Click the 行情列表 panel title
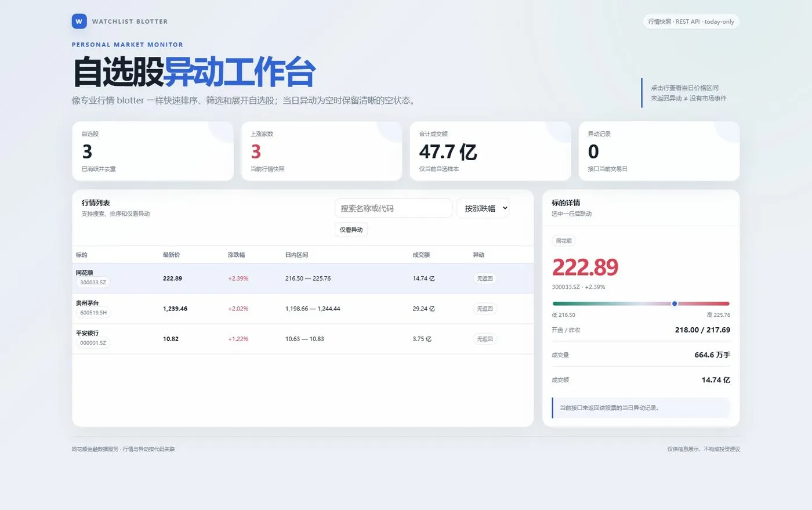The height and width of the screenshot is (510, 812). click(x=96, y=202)
